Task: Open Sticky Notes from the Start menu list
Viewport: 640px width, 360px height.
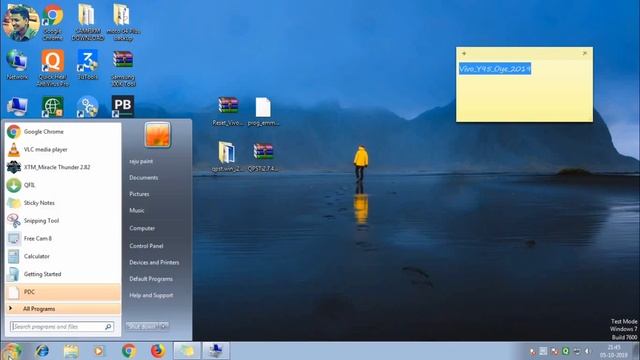Action: click(63, 203)
